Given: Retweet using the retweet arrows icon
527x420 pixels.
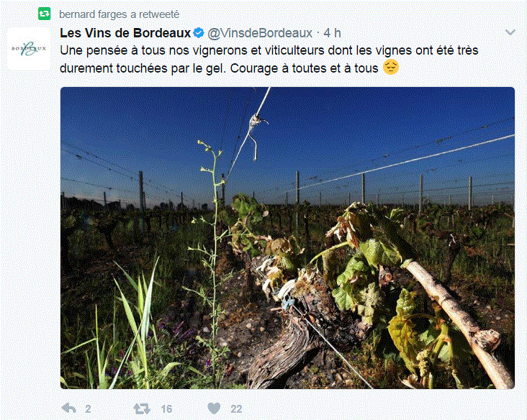Looking at the screenshot, I should tap(142, 408).
